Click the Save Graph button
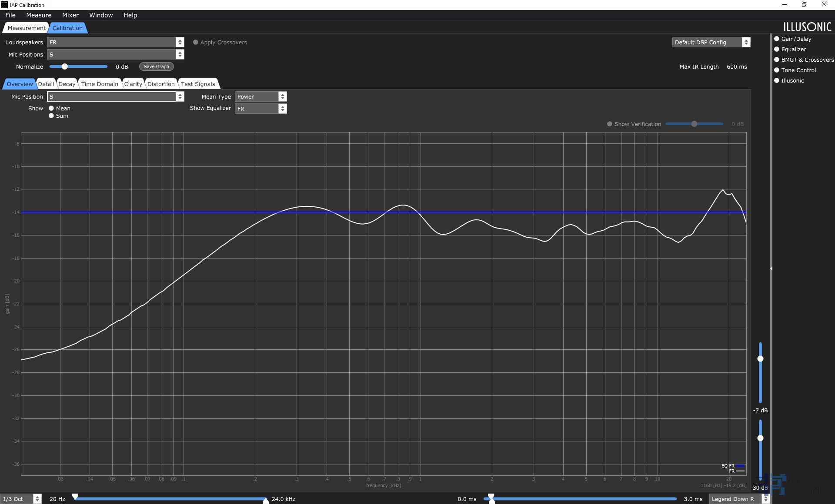The image size is (835, 504). click(x=157, y=66)
